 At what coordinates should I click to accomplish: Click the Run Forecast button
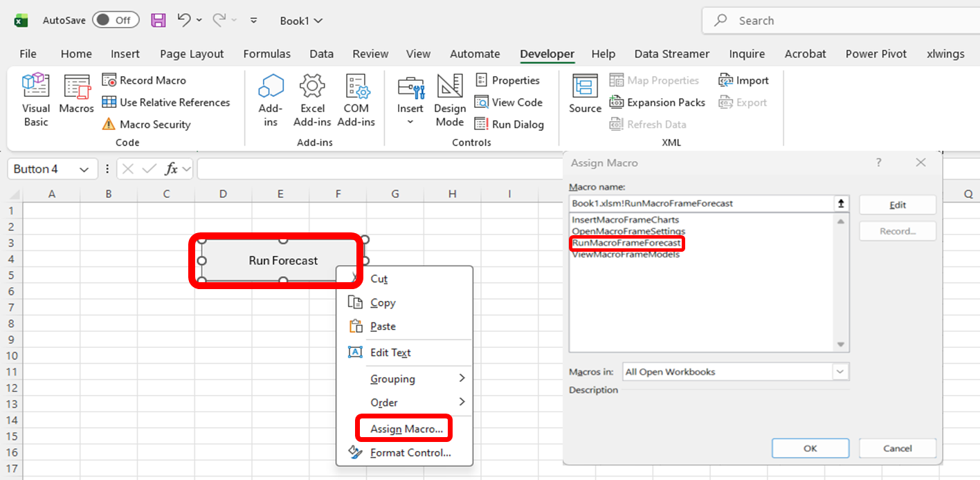tap(283, 261)
